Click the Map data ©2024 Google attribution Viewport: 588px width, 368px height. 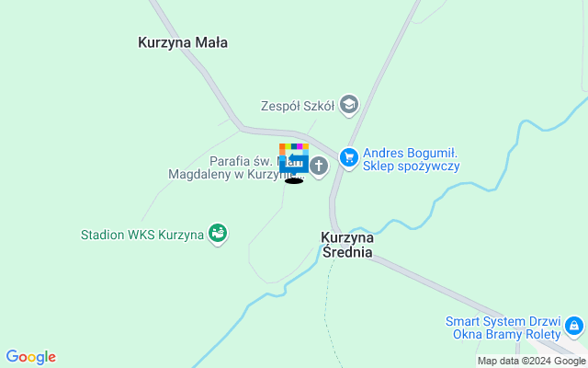coord(532,362)
